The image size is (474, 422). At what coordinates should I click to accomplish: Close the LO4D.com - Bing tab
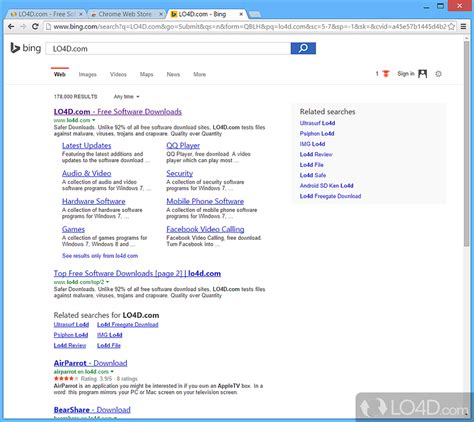241,14
